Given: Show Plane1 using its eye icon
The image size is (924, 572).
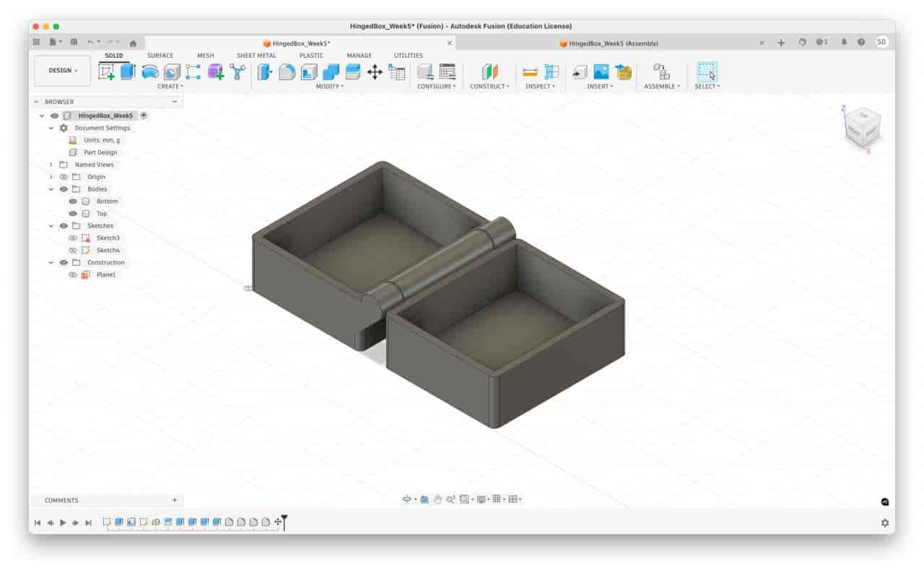Looking at the screenshot, I should pos(73,275).
